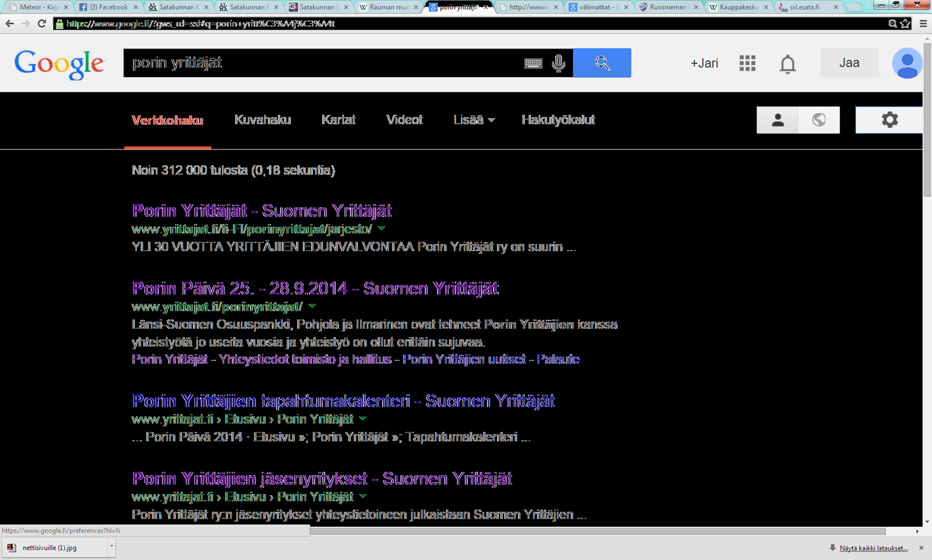Expand arrow next to porinyrittajat/jarjesto URL
932x560 pixels.
point(382,229)
